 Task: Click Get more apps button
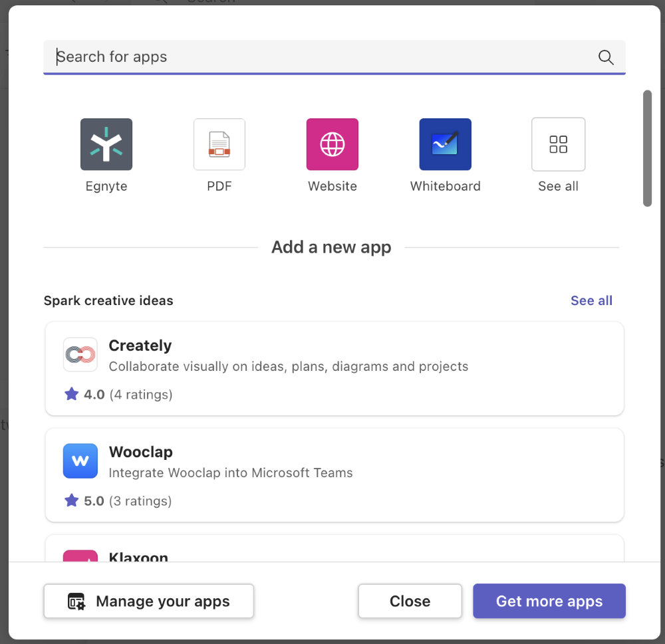(549, 601)
